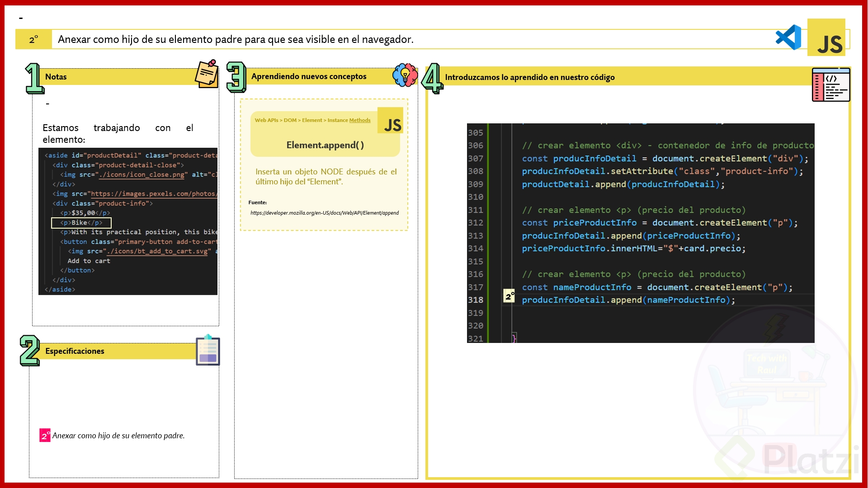Click code line 317 nameProductInfo declaration

click(x=657, y=287)
